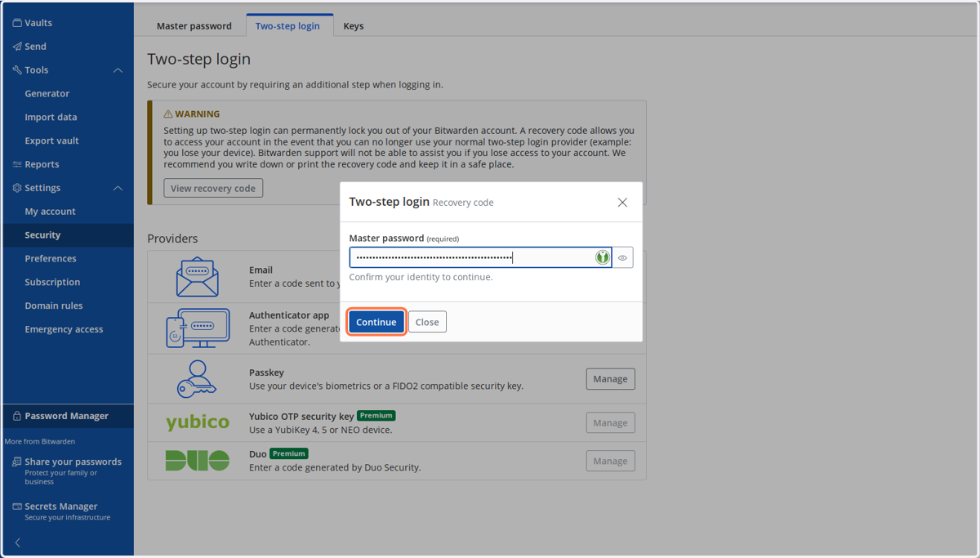Click the View recovery code button
The image size is (980, 558).
click(213, 188)
